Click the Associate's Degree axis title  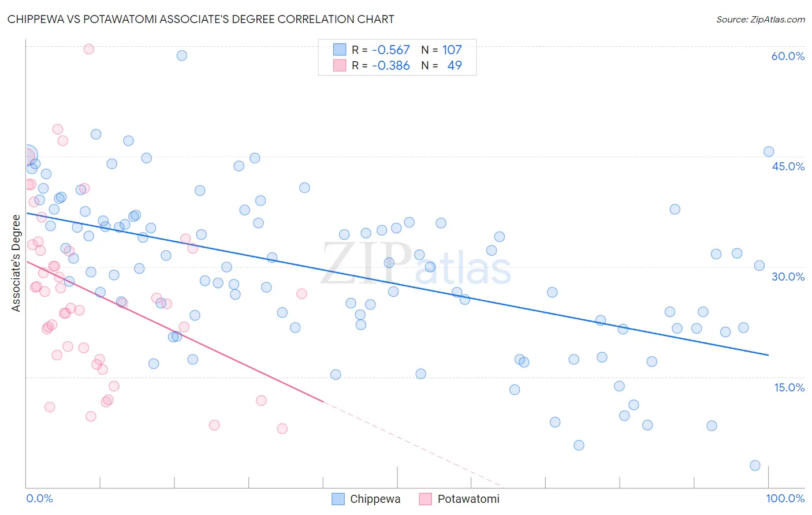pyautogui.click(x=16, y=263)
